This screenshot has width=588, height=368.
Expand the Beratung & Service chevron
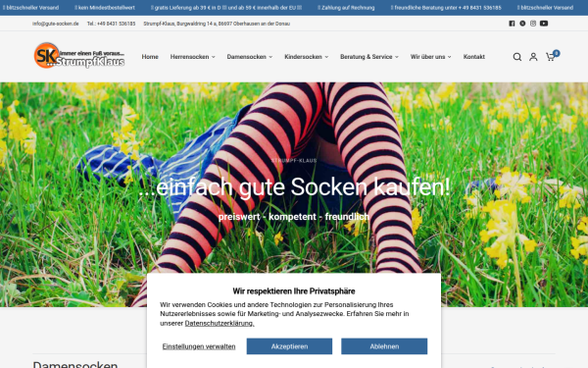pos(397,57)
